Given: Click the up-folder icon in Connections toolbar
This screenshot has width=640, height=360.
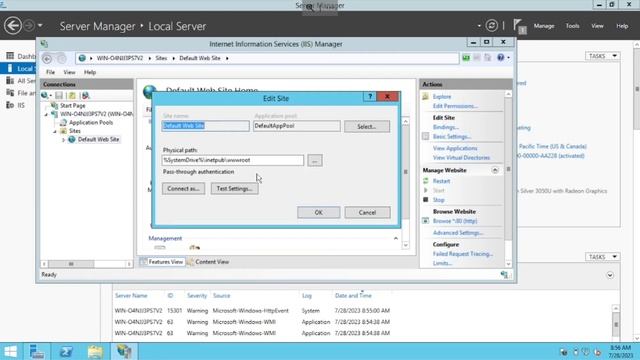Looking at the screenshot, I should coord(72,96).
